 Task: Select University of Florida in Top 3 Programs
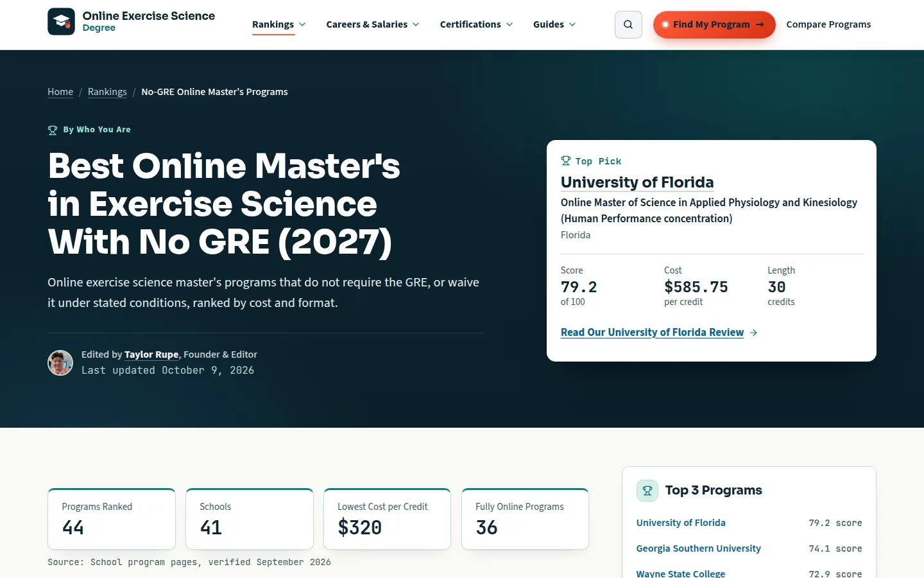[x=681, y=523]
